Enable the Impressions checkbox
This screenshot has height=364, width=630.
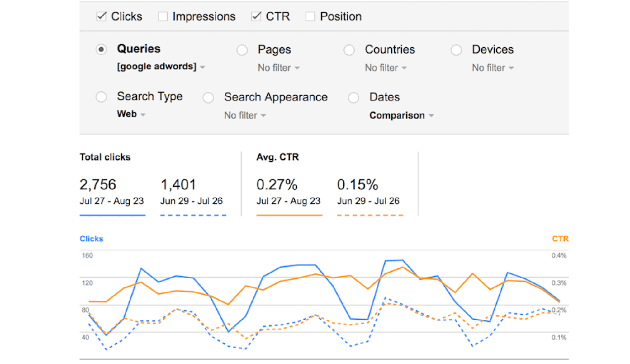pos(163,16)
